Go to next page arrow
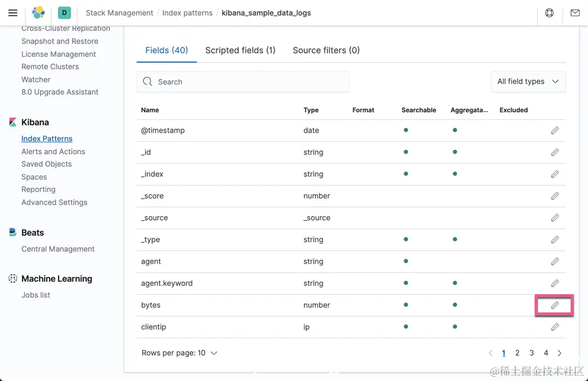 [x=560, y=353]
